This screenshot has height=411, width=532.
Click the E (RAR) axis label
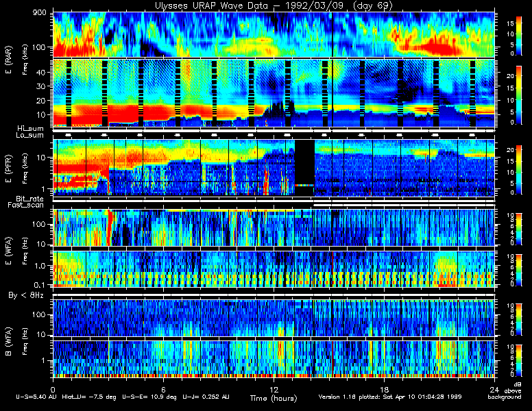(8, 60)
